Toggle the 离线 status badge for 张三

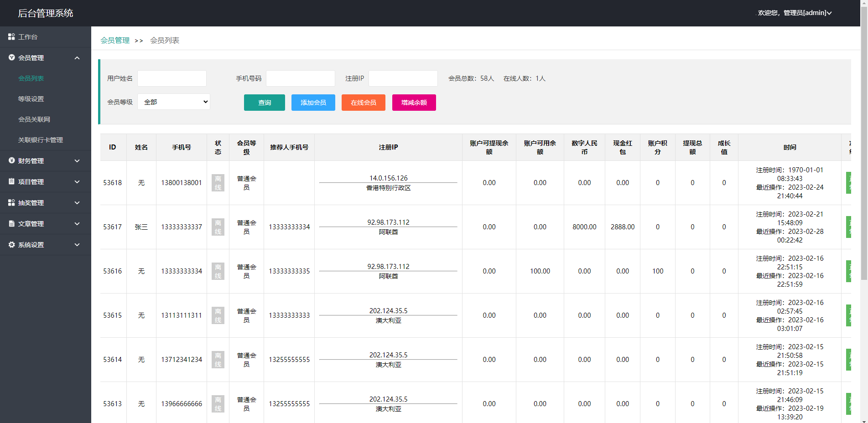point(218,227)
